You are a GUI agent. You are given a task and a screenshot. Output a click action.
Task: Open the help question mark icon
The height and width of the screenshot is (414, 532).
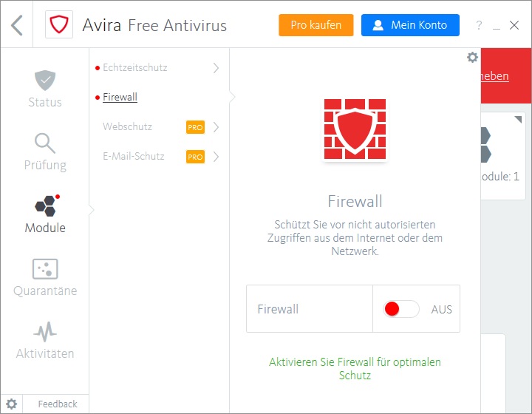[x=479, y=25]
